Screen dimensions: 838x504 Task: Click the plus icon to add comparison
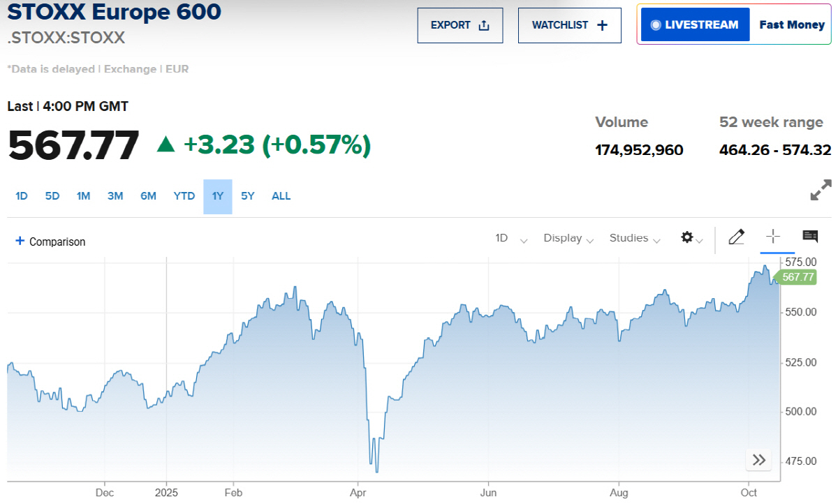pyautogui.click(x=20, y=241)
